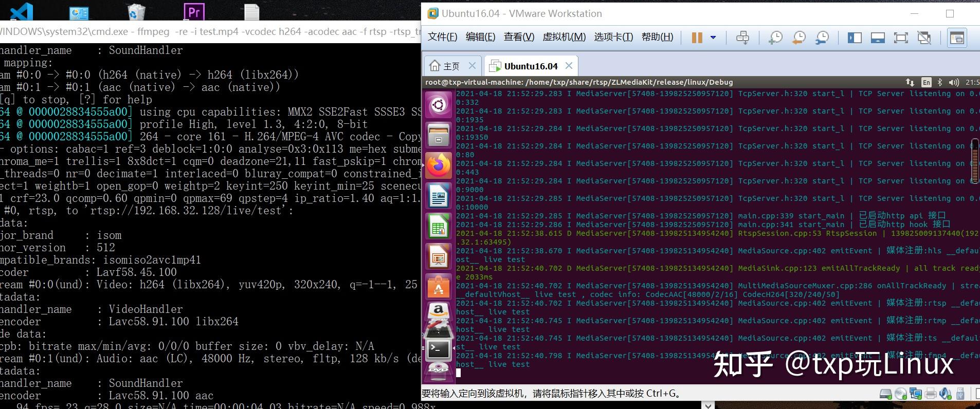Open the 虚拟机(M) menu in VMware
980x409 pixels.
pyautogui.click(x=564, y=37)
